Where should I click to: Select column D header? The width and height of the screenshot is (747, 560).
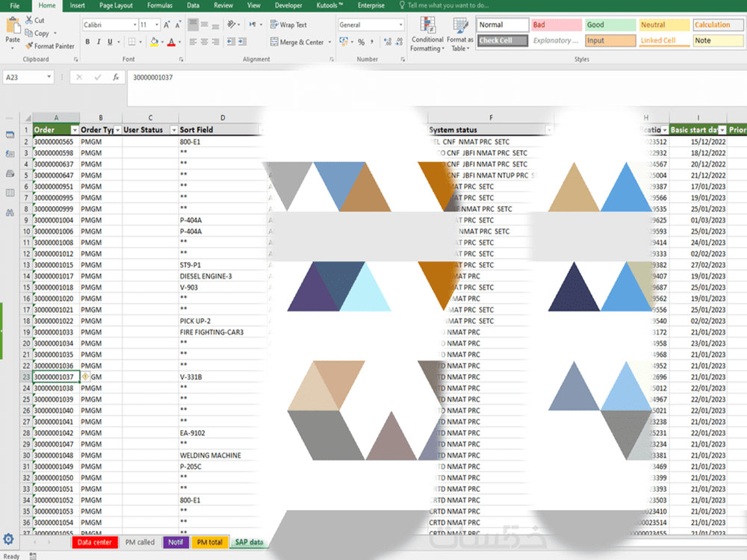tap(223, 118)
